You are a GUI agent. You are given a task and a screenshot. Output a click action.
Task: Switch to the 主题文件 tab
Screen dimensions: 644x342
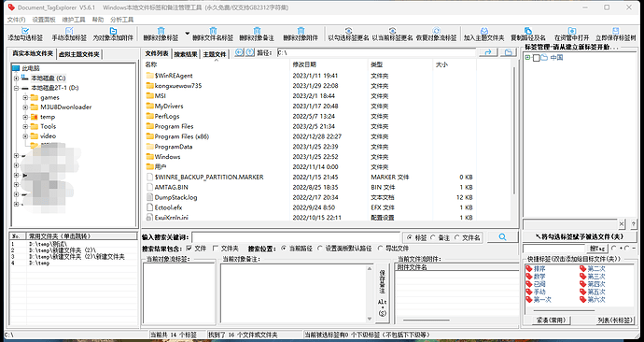click(215, 54)
